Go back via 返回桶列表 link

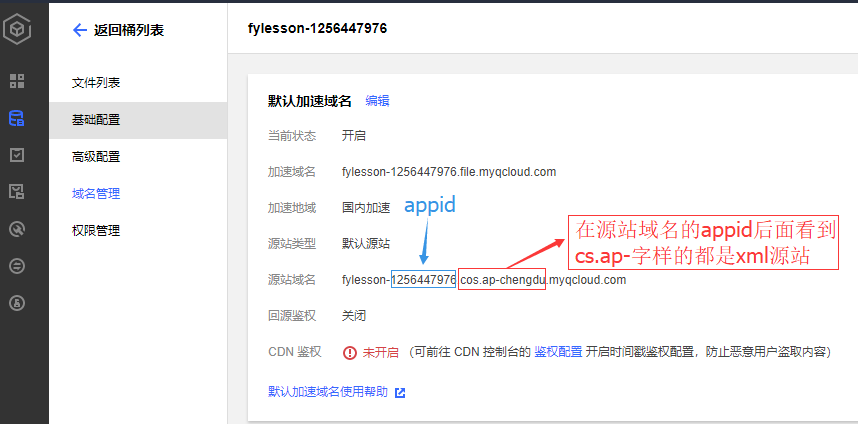pyautogui.click(x=129, y=30)
